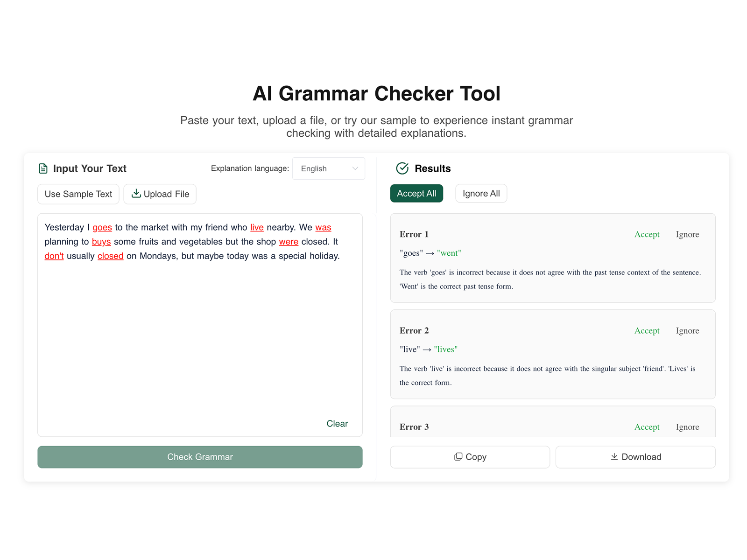747x560 pixels.
Task: Click Ignore All to dismiss all errors
Action: pos(481,193)
